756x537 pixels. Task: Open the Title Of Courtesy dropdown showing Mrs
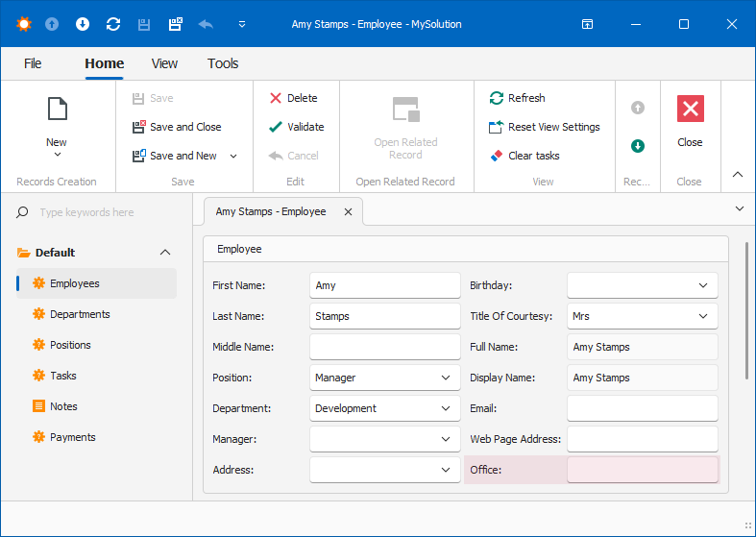click(643, 316)
